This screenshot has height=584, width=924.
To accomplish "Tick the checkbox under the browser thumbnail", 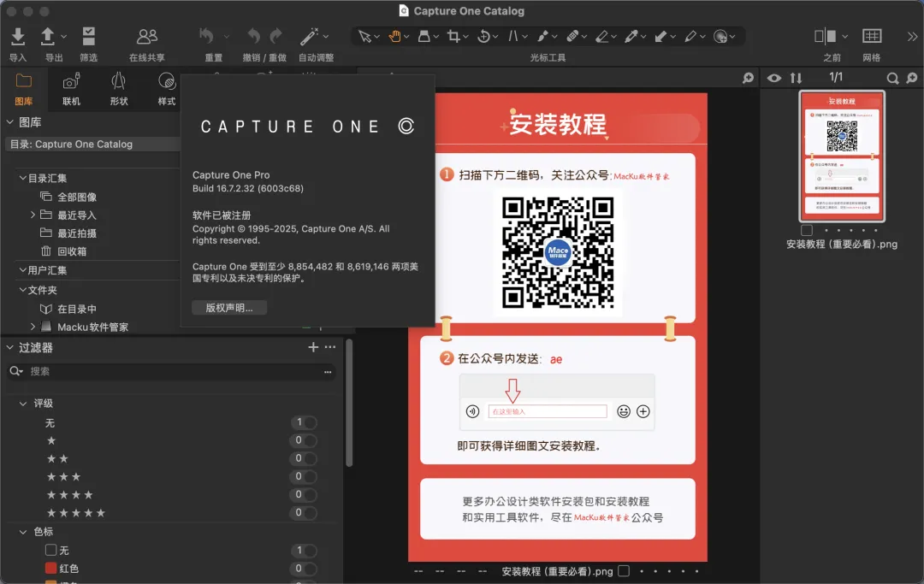I will point(807,231).
